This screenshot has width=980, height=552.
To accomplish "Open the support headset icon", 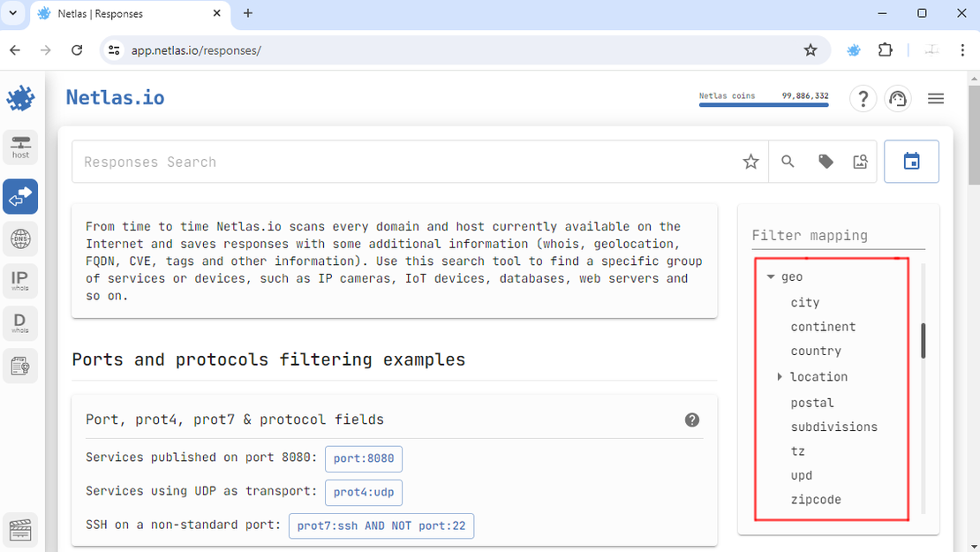I will click(x=898, y=98).
